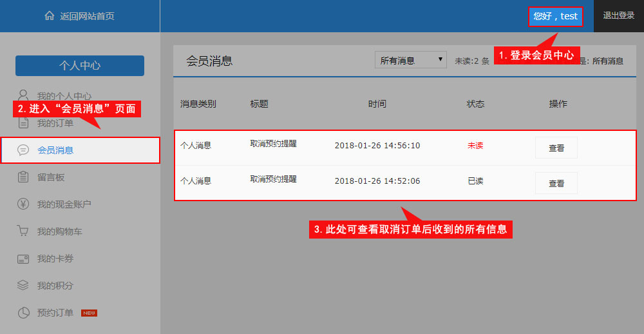
Task: Click the NEW badge beside 预约订单
Action: click(89, 313)
